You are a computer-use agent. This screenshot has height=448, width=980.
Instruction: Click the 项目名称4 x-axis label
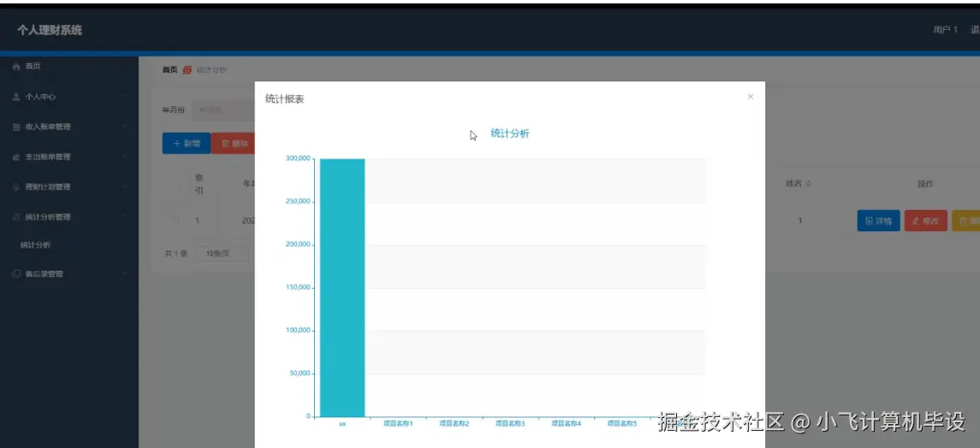click(x=567, y=424)
